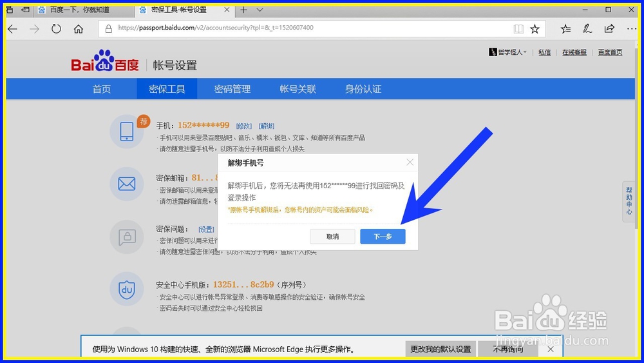Screen dimensions: 644x363
Task: Expand the tab preview chevron
Action: point(260,10)
